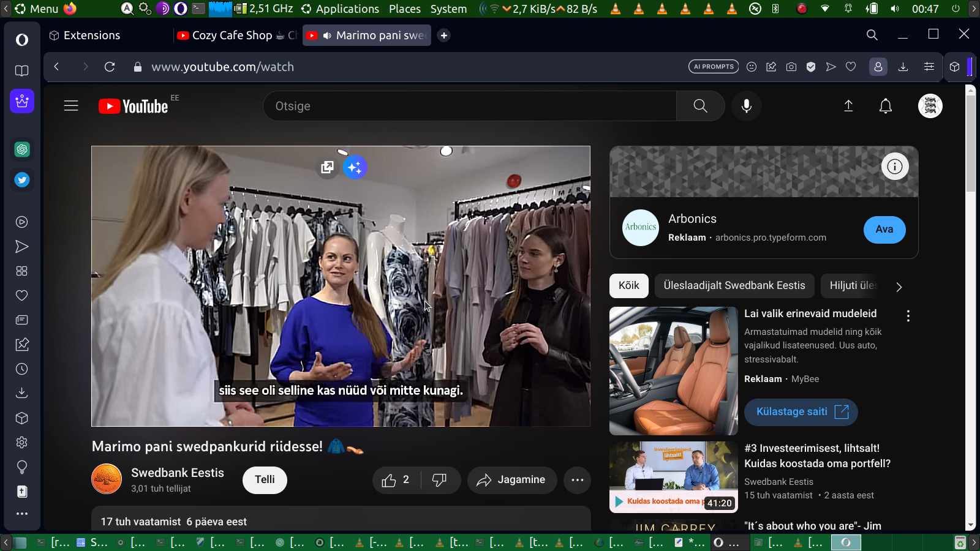Open the Player panel in the sidebar
This screenshot has width=980, height=551.
click(x=22, y=222)
